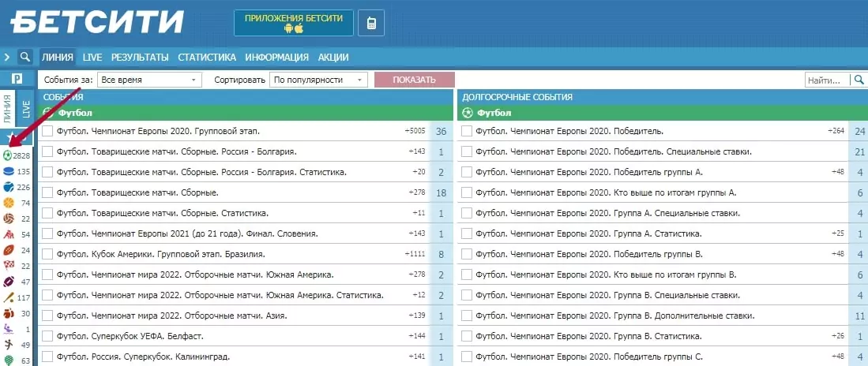The image size is (868, 366).
Task: Open the Сортировать По популярности dropdown
Action: click(319, 80)
